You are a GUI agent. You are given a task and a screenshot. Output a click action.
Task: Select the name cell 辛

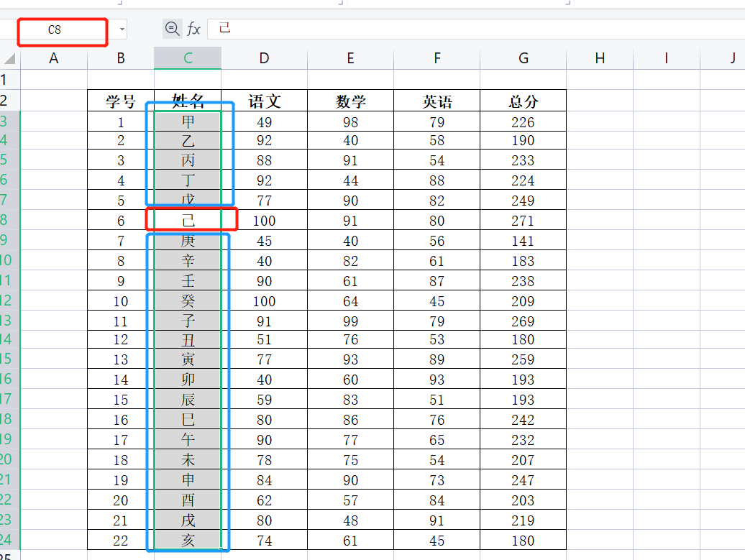pyautogui.click(x=188, y=260)
